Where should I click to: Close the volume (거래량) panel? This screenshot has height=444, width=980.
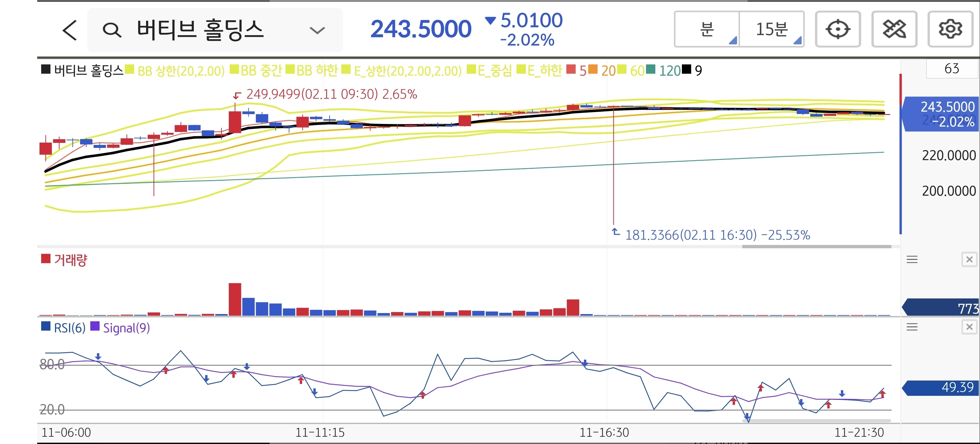(x=969, y=260)
